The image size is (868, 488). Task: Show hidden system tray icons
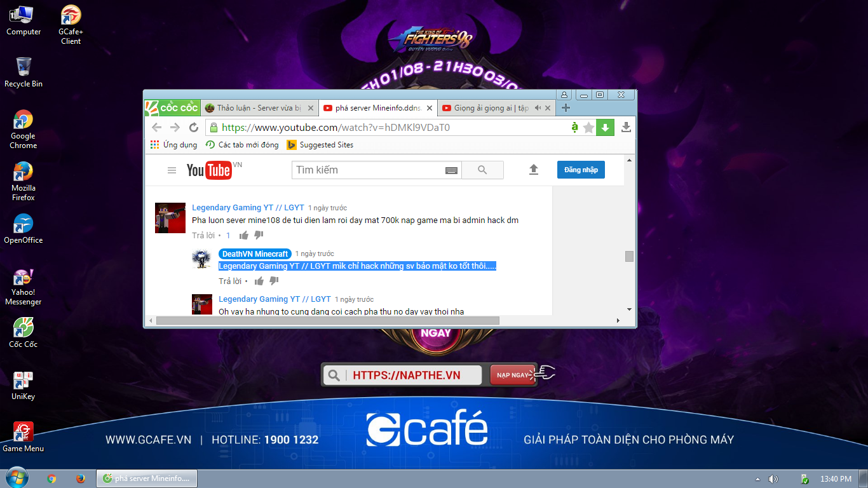(757, 478)
